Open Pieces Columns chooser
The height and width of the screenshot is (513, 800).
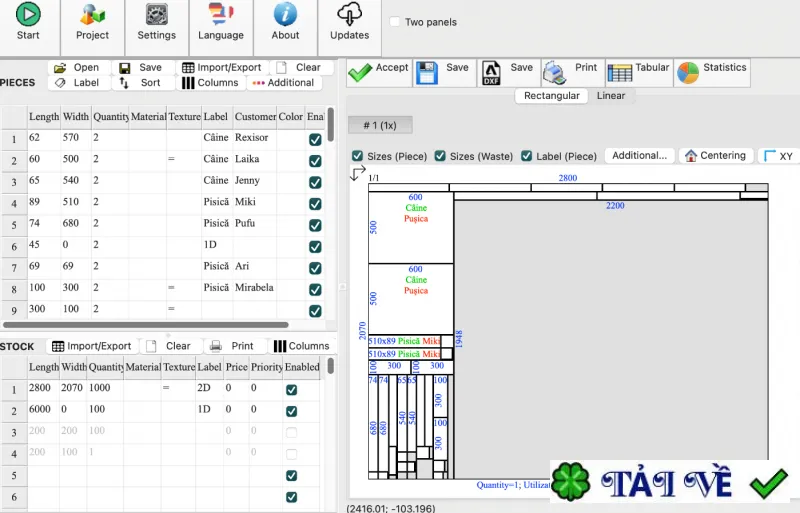[x=211, y=83]
